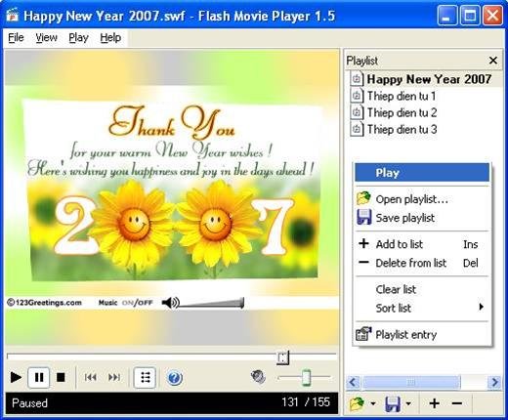
Task: Click the plus add-to-list toolbar icon
Action: click(435, 403)
